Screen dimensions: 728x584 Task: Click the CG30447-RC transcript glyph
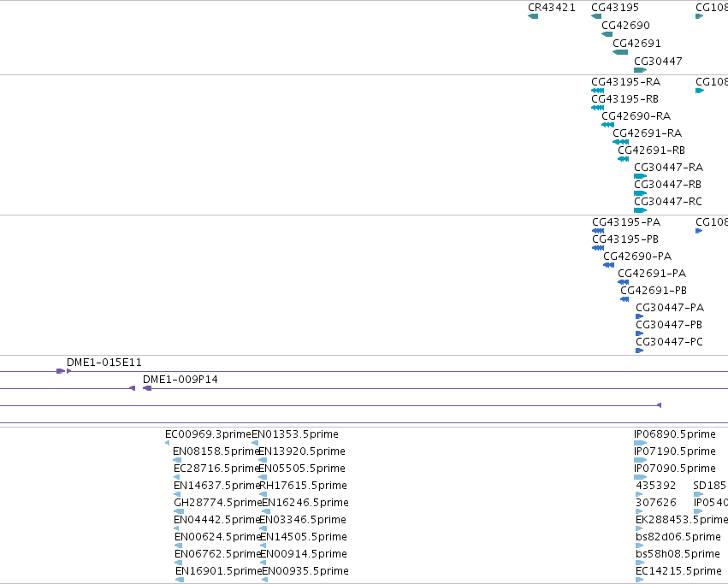640,210
